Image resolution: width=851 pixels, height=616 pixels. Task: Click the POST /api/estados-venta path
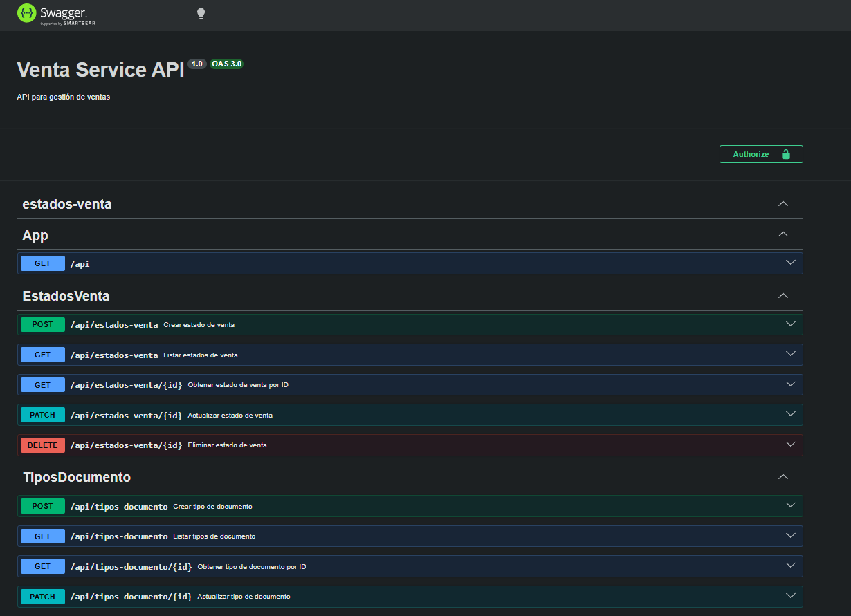pyautogui.click(x=114, y=325)
